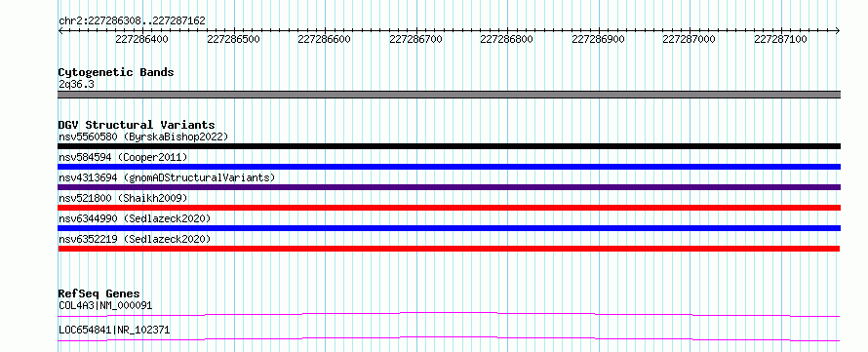Click the chr2:227286308..227287162 region label

(132, 20)
